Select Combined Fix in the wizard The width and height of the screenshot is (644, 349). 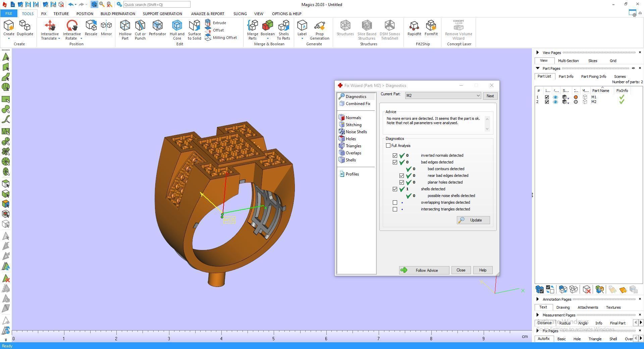355,104
